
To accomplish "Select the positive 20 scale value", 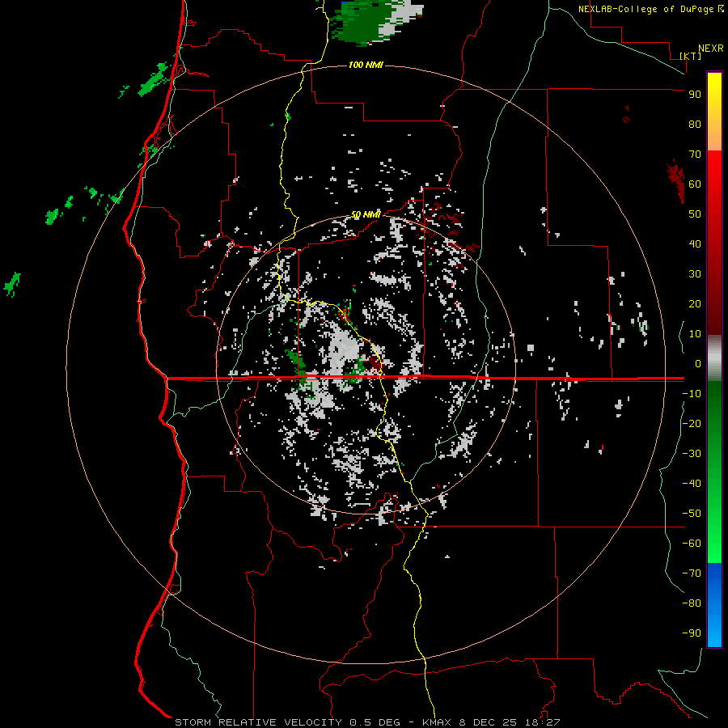I will point(695,304).
